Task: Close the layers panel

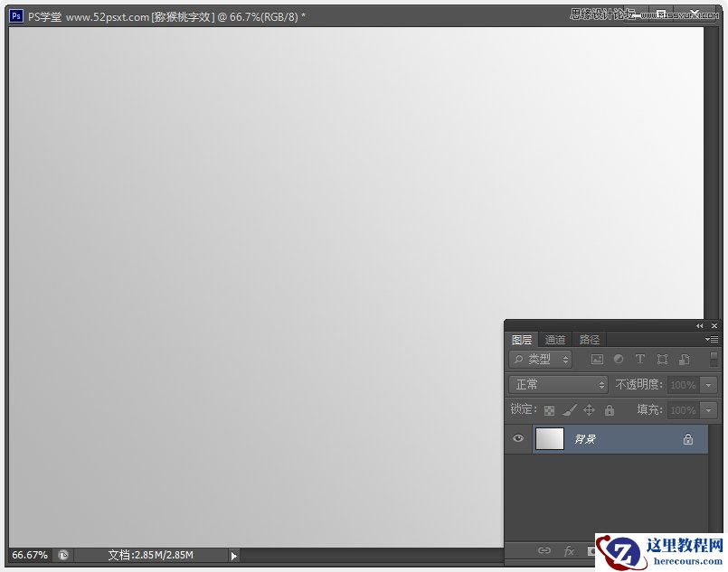Action: pos(714,325)
